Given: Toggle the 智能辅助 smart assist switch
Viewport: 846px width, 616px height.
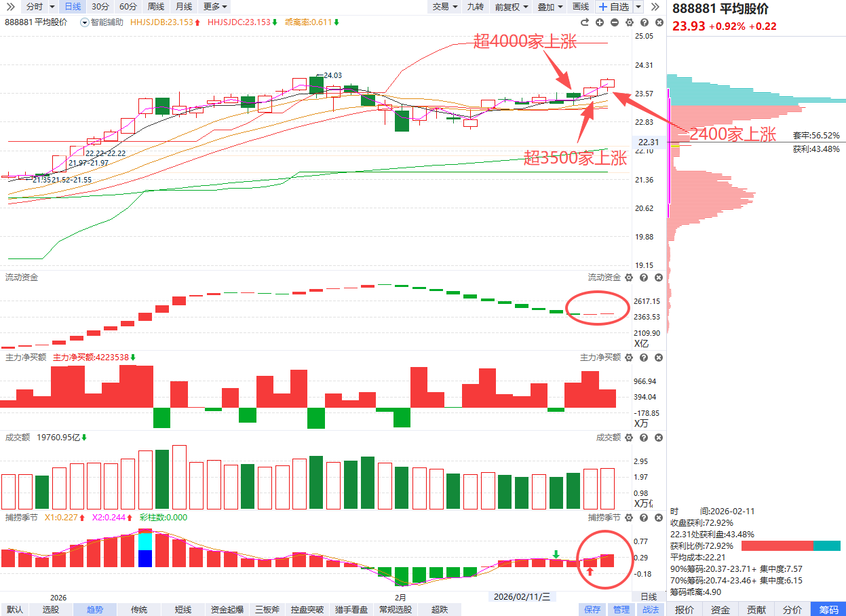Looking at the screenshot, I should 84,22.
